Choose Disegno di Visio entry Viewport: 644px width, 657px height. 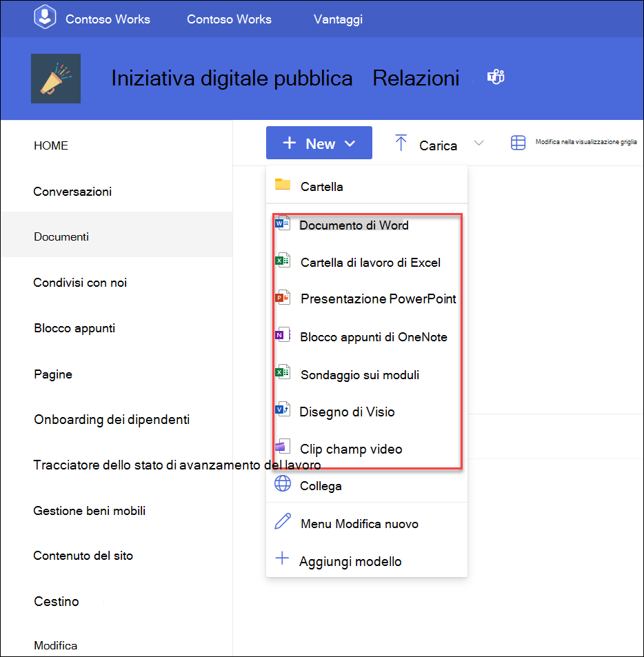(x=367, y=412)
